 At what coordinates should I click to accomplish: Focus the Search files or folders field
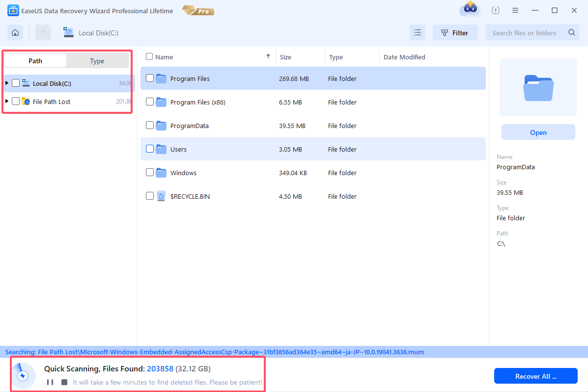532,32
